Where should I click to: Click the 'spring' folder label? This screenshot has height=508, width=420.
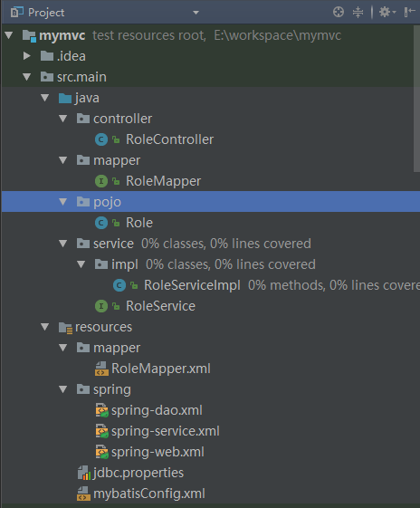[x=112, y=389]
